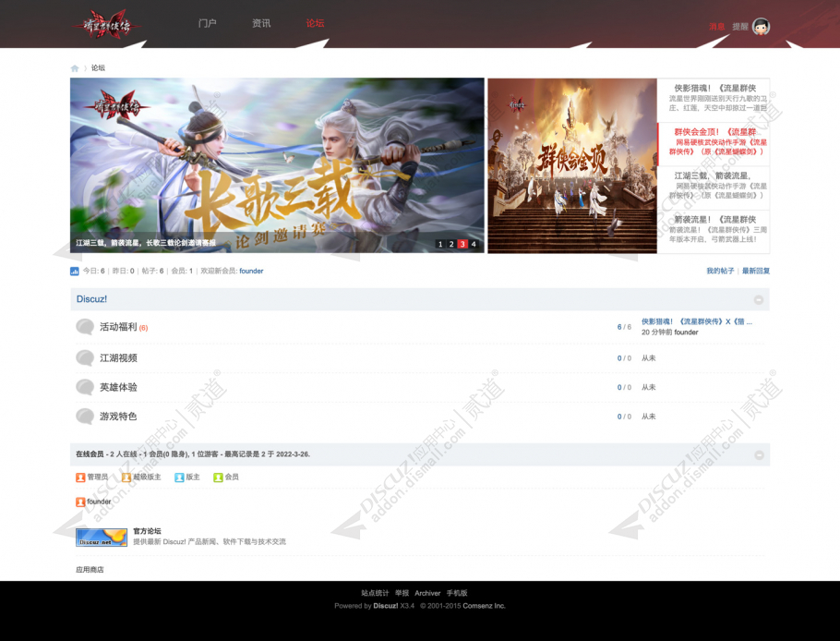Viewport: 840px width, 641px height.
Task: Open the founder new member link
Action: coord(251,272)
